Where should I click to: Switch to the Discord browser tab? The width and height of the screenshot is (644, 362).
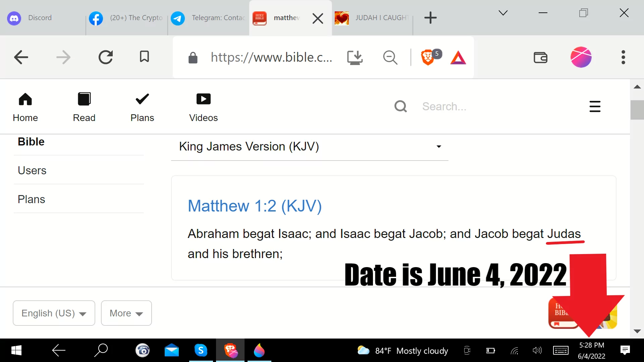(40, 18)
